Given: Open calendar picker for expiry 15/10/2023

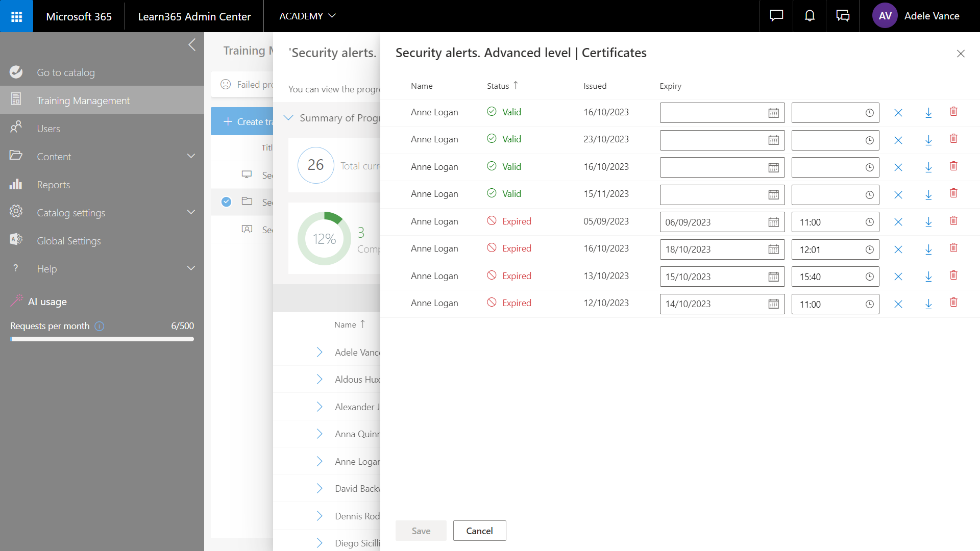Looking at the screenshot, I should pyautogui.click(x=773, y=277).
